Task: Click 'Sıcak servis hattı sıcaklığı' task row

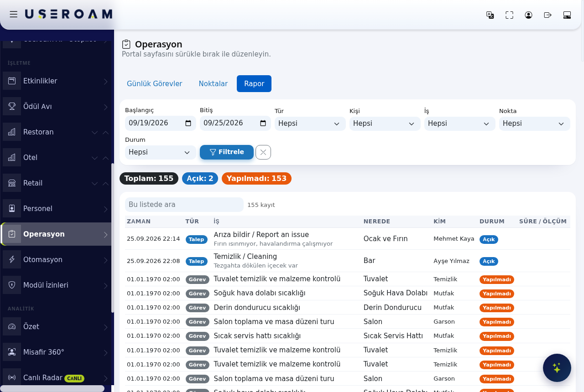Action: 348,336
